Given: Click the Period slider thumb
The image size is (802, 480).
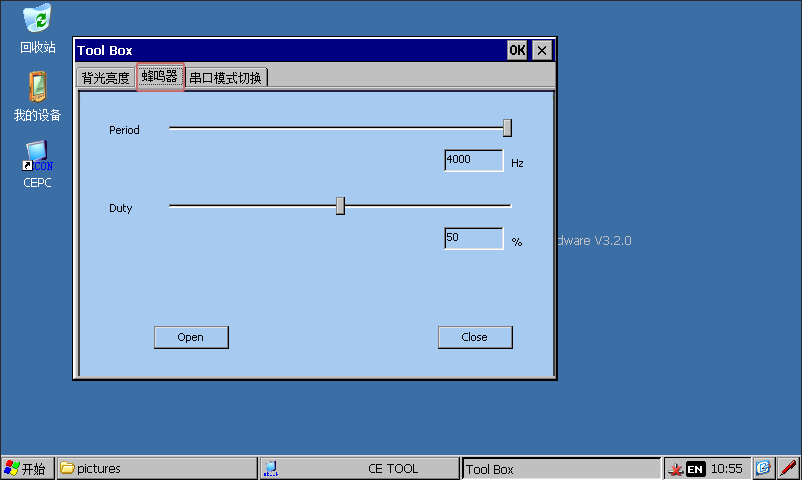Looking at the screenshot, I should coord(507,128).
